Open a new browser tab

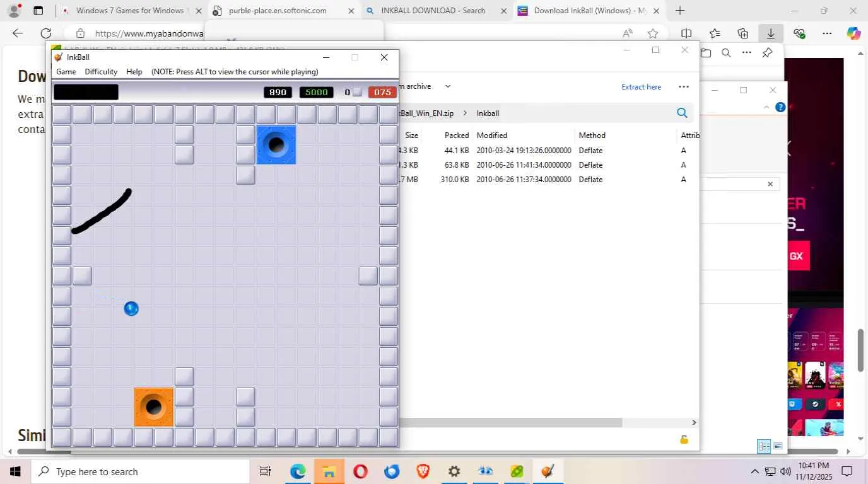coord(680,11)
